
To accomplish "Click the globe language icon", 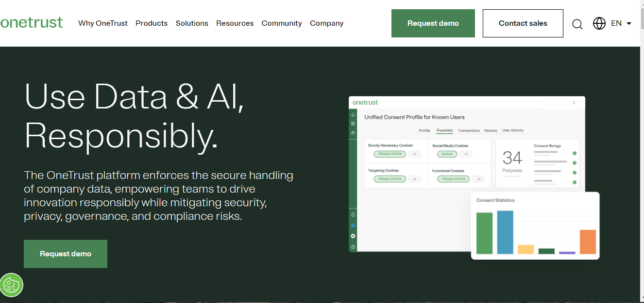I will pyautogui.click(x=599, y=23).
